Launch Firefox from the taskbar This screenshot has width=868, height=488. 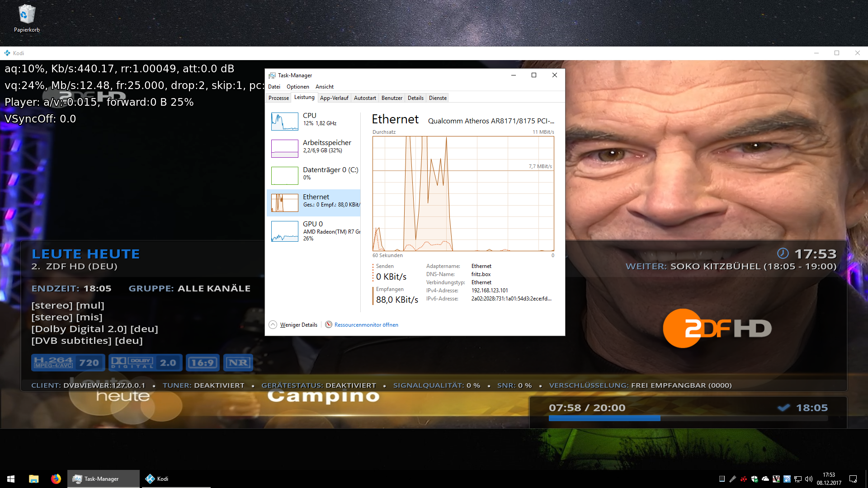(x=56, y=479)
